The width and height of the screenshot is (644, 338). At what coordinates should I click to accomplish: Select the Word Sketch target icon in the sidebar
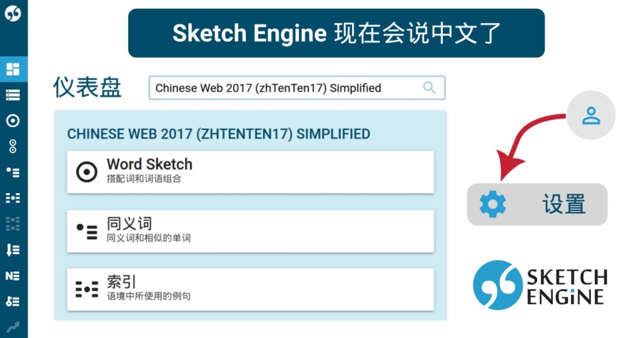pyautogui.click(x=13, y=121)
